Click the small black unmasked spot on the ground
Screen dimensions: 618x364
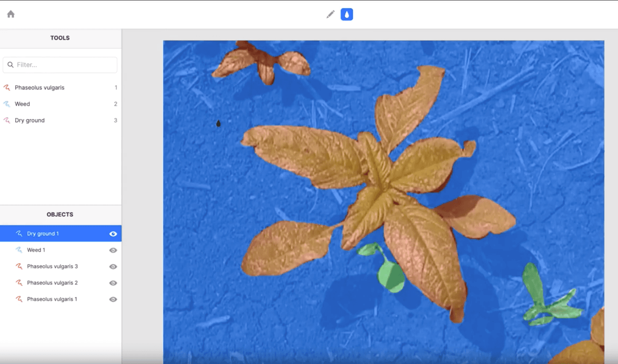[218, 123]
